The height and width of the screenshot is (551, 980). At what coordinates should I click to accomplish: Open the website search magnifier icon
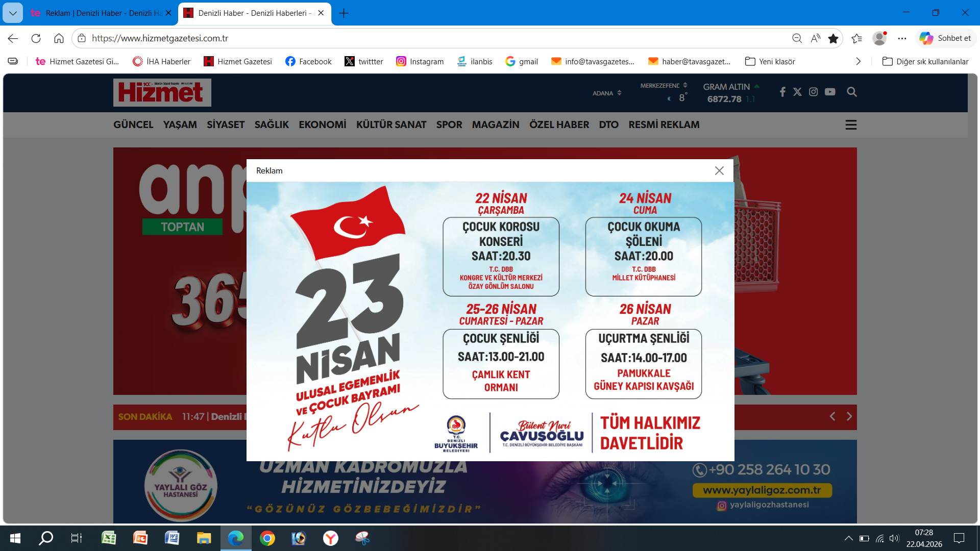852,92
